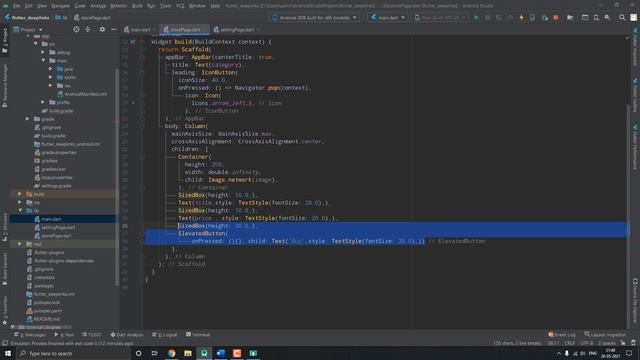Open the Android SDK device selector dropdown
This screenshot has height=360, width=640.
coord(315,18)
